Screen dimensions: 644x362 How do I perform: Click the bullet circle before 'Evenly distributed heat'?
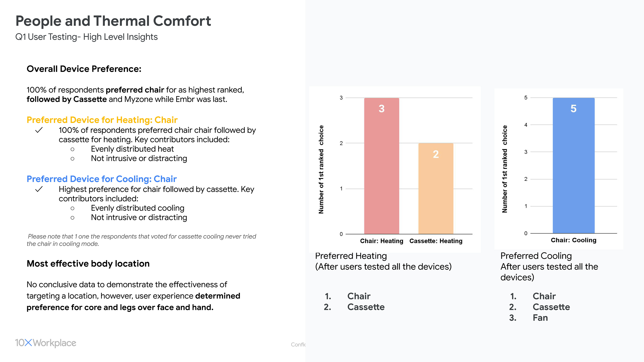pos(72,149)
